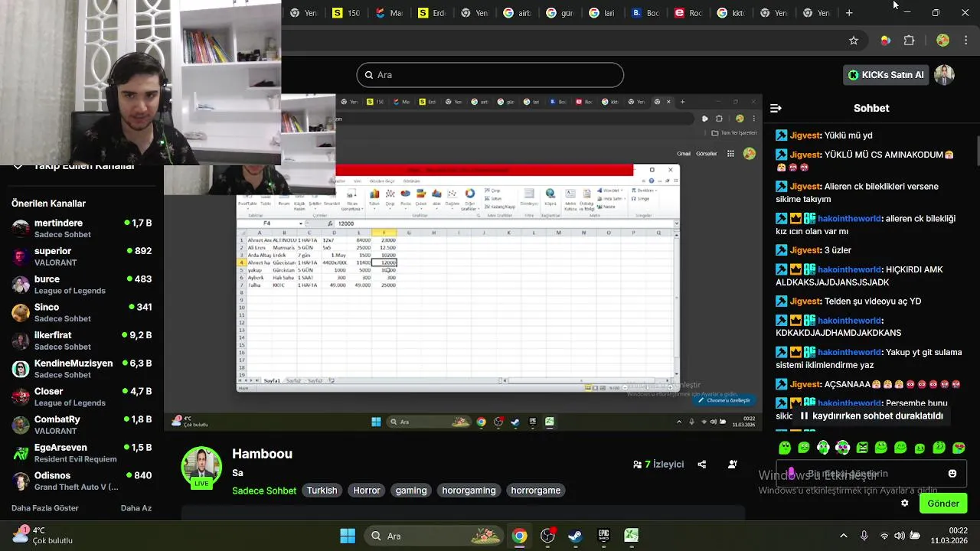Switch to the 'Erdi' browser tab
Viewport: 980px width, 551px height.
point(432,13)
